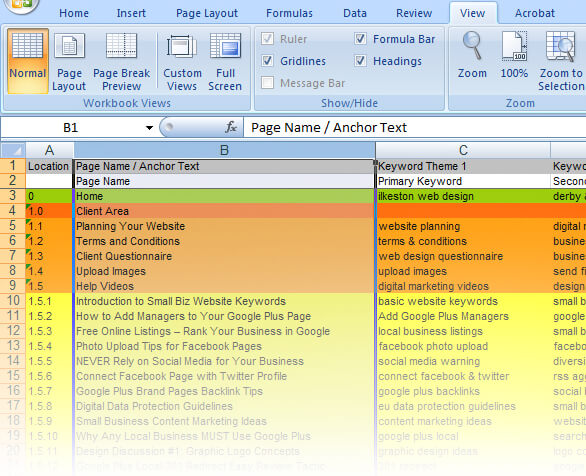Select the View ribbon tab
Viewport: 586px width, 476px height.
(473, 13)
